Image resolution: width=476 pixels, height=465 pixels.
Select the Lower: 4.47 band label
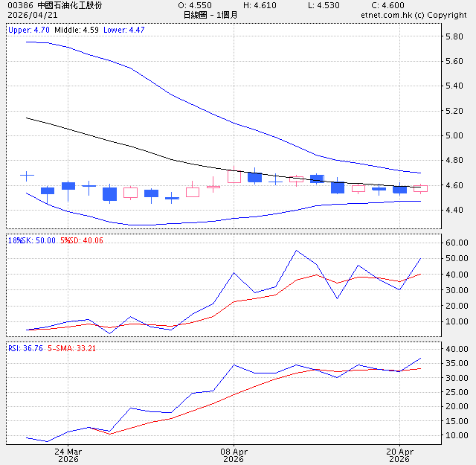tap(126, 31)
